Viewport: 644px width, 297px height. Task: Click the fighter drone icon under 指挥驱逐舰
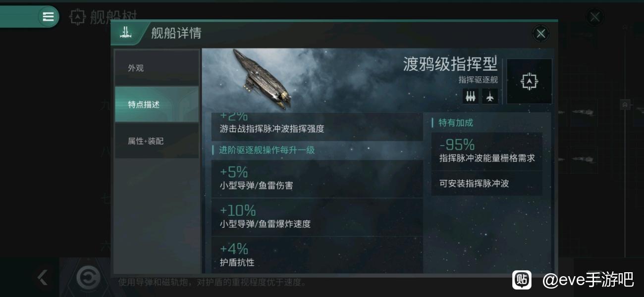click(x=490, y=96)
